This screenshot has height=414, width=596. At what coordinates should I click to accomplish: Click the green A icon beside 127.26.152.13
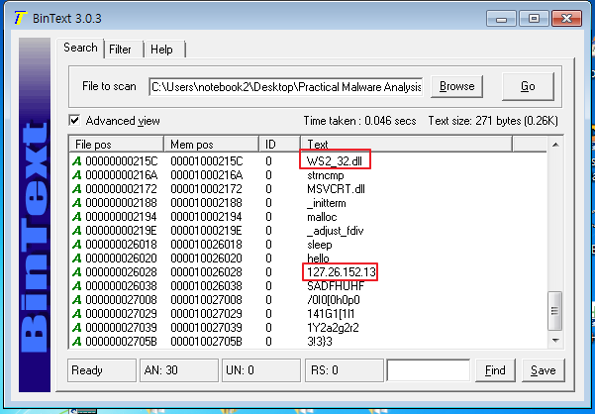(77, 272)
